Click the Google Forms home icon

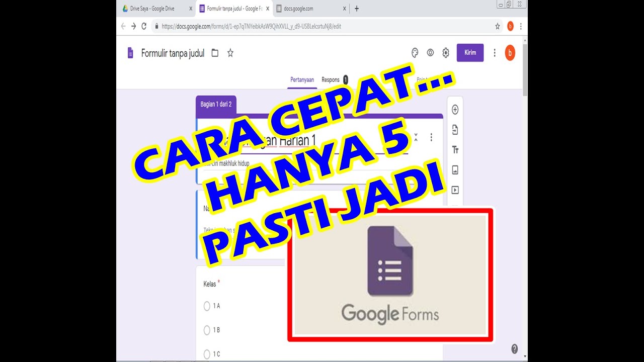pyautogui.click(x=130, y=53)
